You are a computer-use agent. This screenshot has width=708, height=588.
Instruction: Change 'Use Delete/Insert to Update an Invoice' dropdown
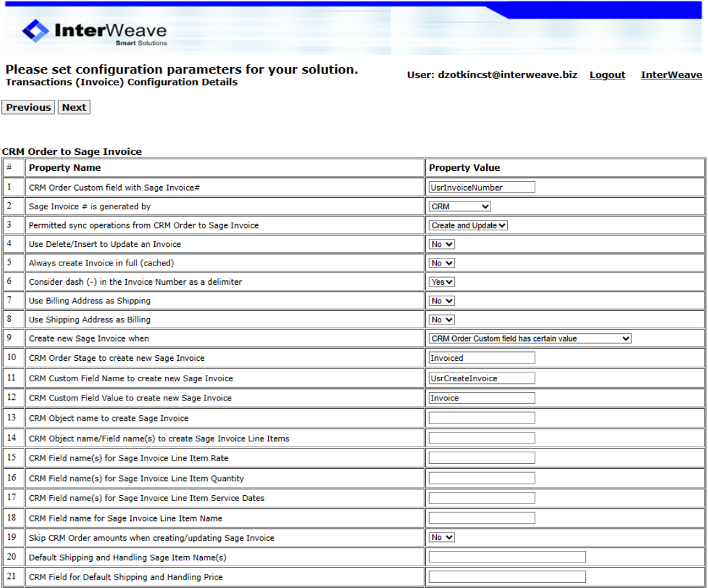coord(441,244)
